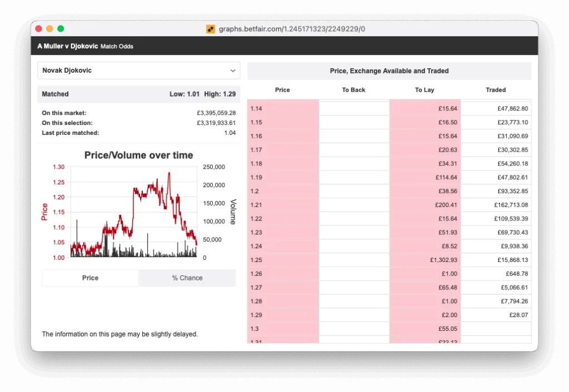Image resolution: width=569 pixels, height=392 pixels.
Task: Click To Lay amount £65.48
Action: coord(448,288)
